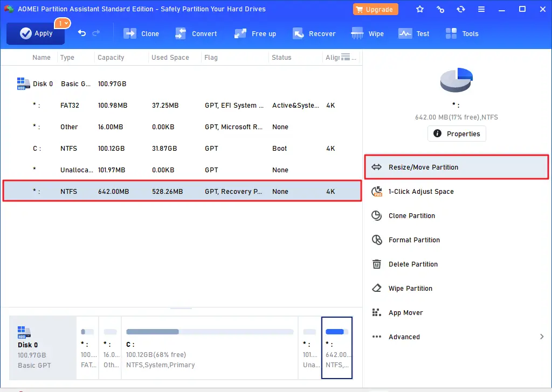The width and height of the screenshot is (552, 392).
Task: Select the Disk 0 row in list
Action: point(182,83)
